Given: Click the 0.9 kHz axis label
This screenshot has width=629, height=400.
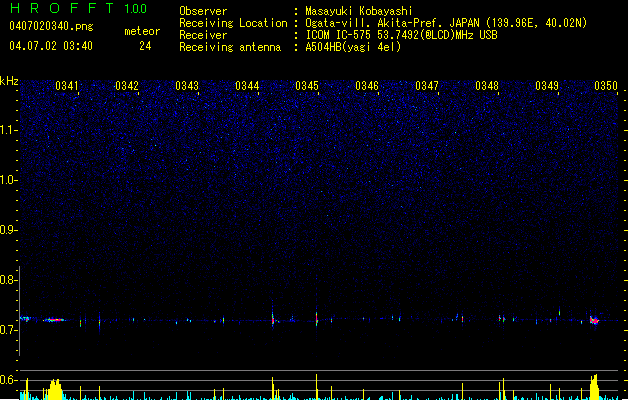Looking at the screenshot, I should coord(8,230).
